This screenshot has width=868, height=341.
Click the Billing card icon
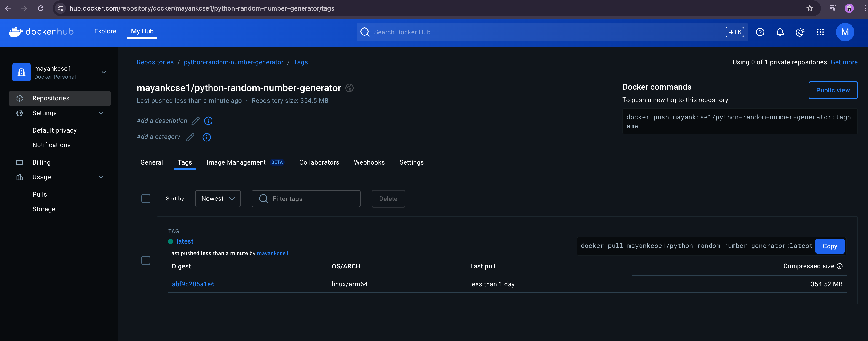(20, 162)
